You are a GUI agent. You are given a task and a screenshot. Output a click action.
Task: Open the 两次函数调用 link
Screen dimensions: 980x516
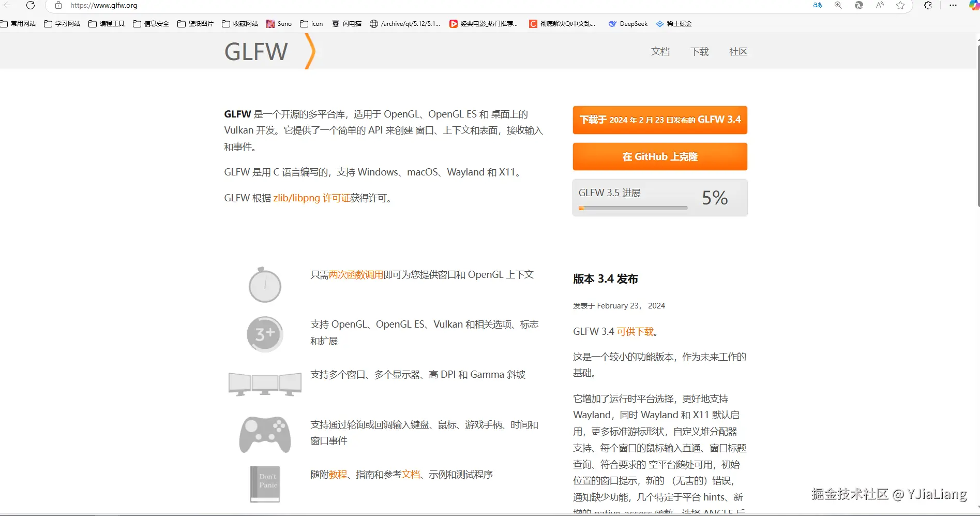pos(356,275)
